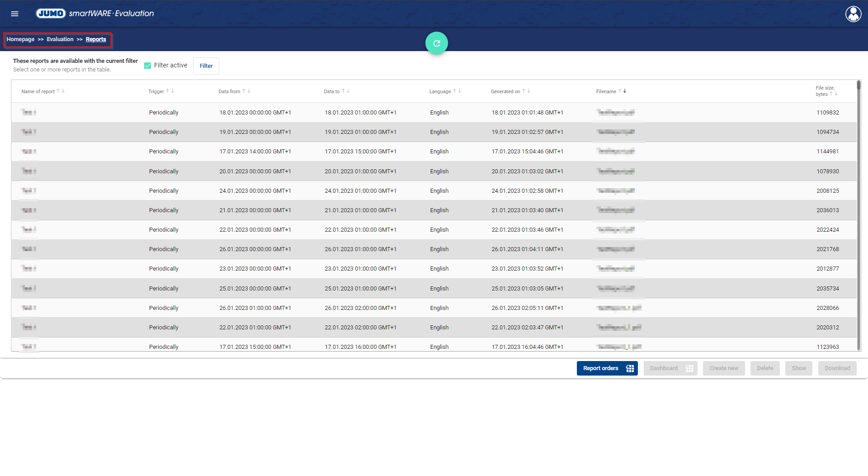
Task: Sort Generated on column ascending
Action: tap(524, 91)
